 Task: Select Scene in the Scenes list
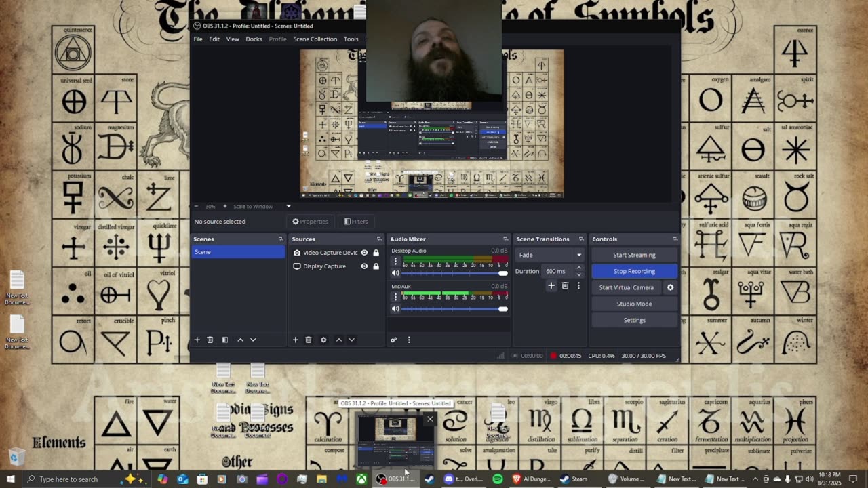(x=239, y=252)
